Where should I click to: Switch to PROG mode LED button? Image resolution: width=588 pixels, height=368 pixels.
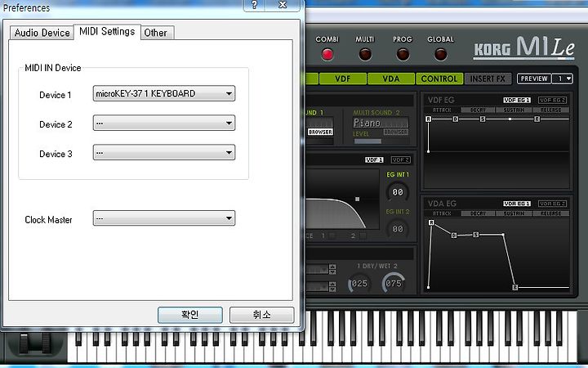(403, 55)
